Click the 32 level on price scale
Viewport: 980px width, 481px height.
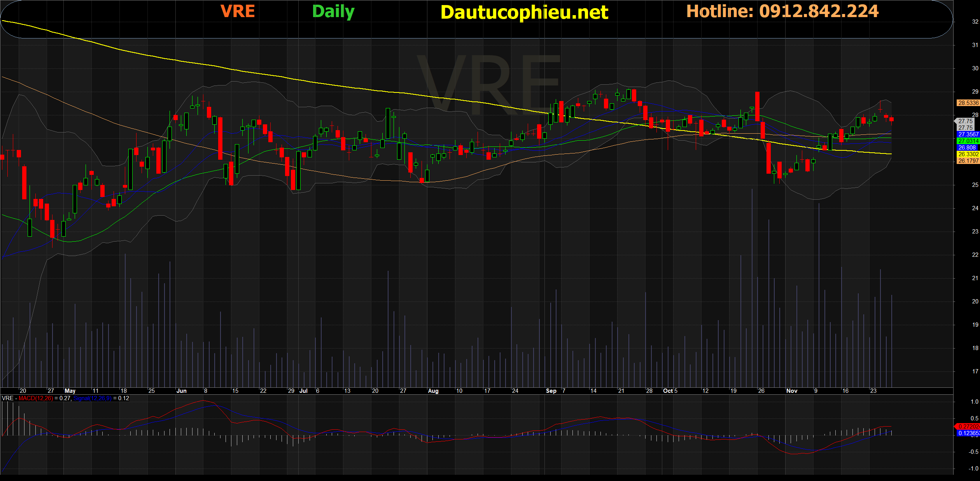(975, 22)
